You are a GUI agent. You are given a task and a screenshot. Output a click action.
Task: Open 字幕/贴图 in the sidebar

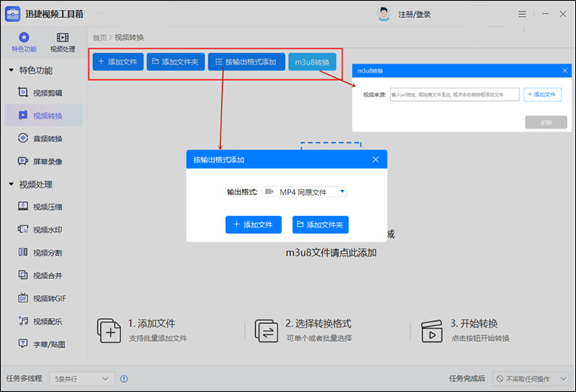43,344
